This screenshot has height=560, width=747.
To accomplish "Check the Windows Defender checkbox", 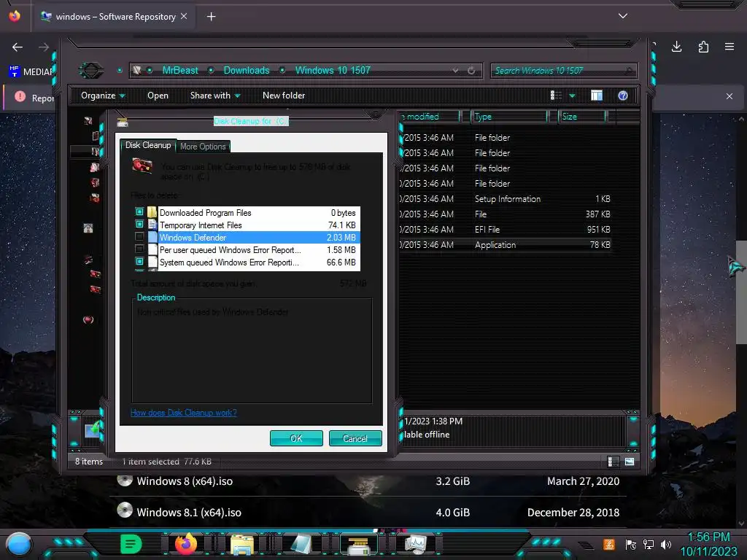I will click(139, 236).
